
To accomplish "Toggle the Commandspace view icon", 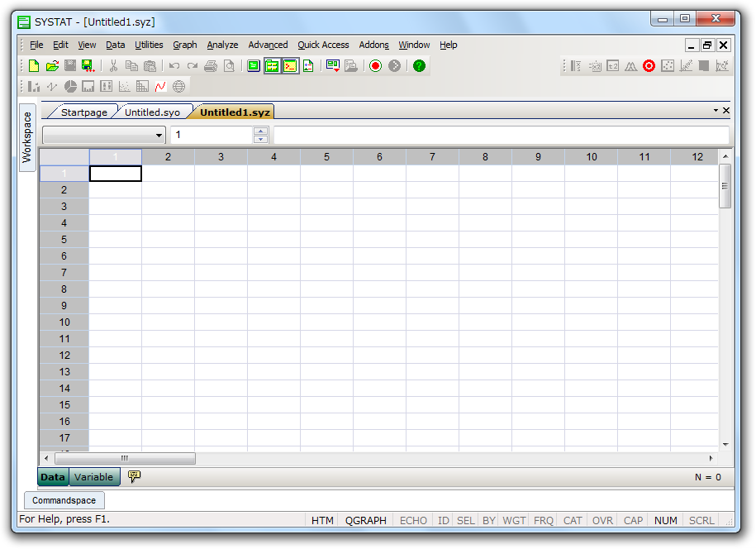I will point(290,65).
